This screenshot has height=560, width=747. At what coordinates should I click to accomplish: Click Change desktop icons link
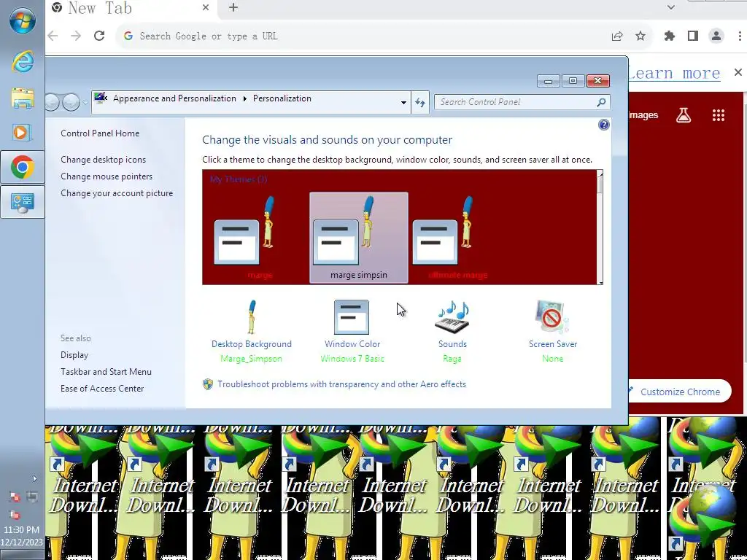coord(103,160)
